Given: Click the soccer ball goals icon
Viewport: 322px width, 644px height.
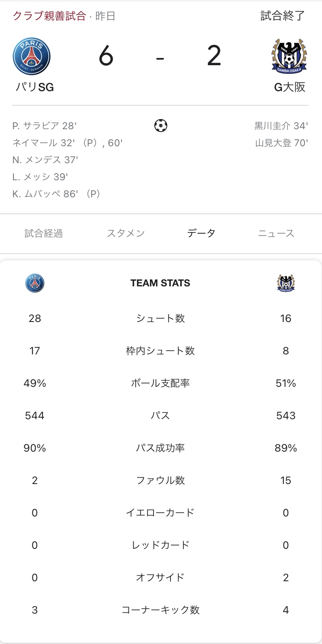Looking at the screenshot, I should point(161,126).
